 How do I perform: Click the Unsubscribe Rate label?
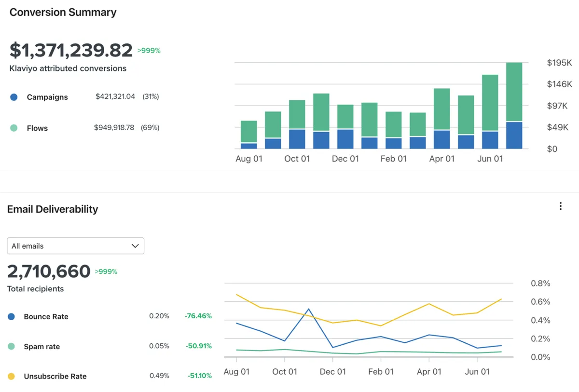click(55, 376)
